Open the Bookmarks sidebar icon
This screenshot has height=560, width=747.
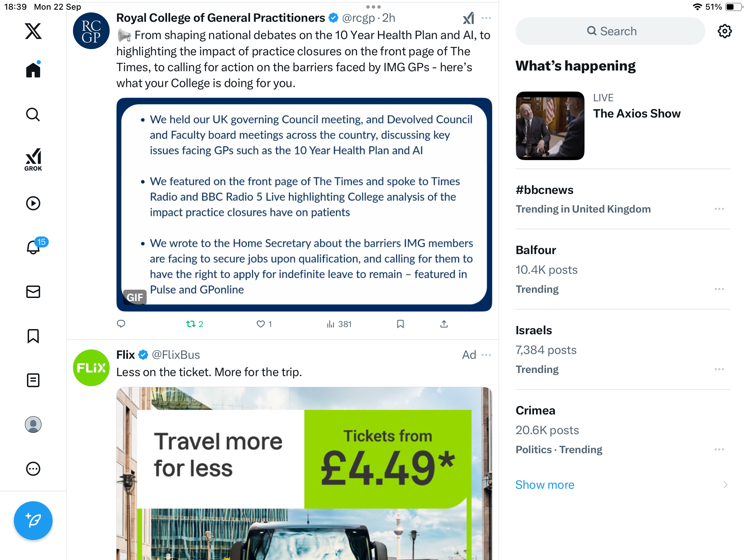point(33,336)
